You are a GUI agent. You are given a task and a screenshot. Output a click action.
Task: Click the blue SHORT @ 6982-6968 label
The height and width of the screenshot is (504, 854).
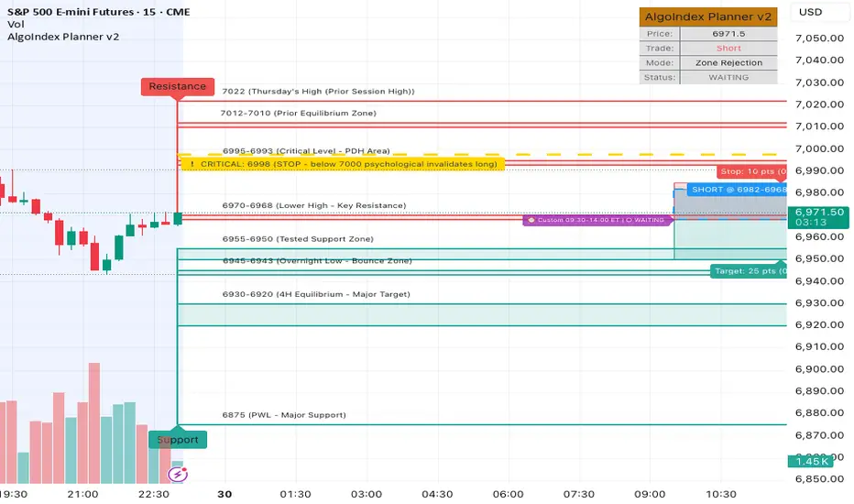click(x=737, y=190)
